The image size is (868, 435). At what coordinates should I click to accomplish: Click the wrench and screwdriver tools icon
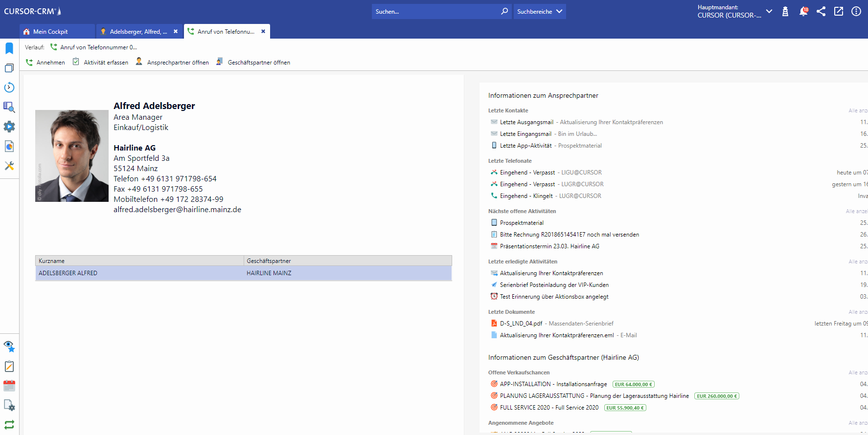(x=9, y=166)
